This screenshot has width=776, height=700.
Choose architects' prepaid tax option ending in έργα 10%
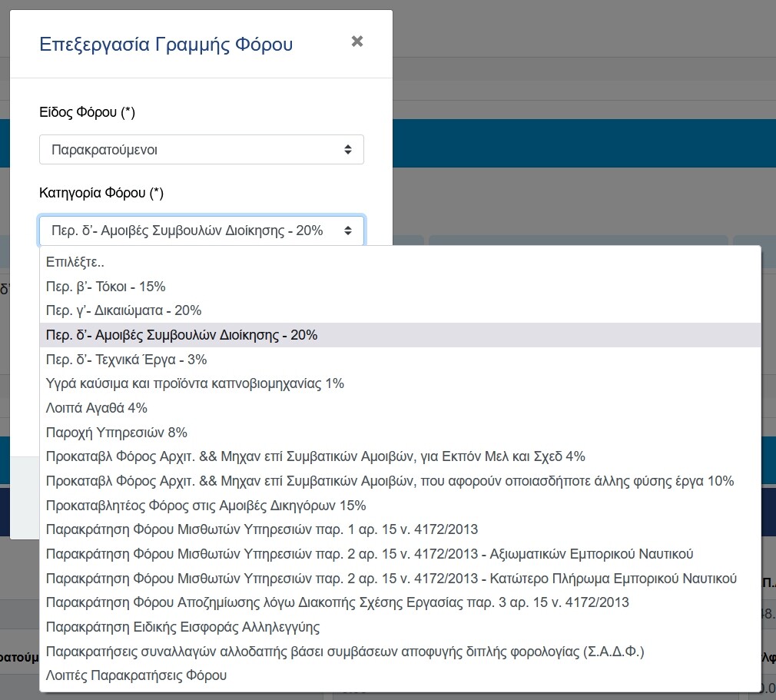coord(390,481)
